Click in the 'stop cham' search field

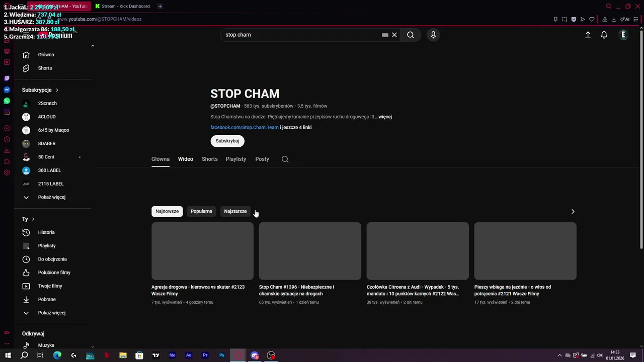[x=302, y=35]
